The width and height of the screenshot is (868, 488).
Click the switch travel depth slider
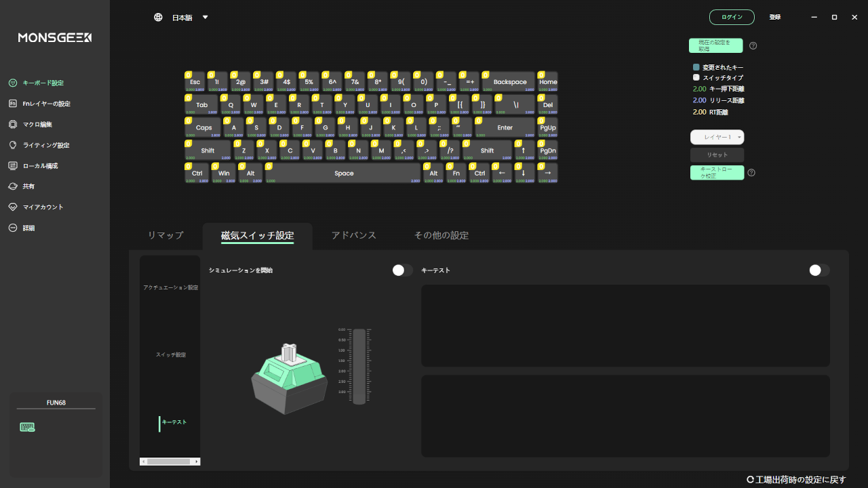tap(359, 366)
